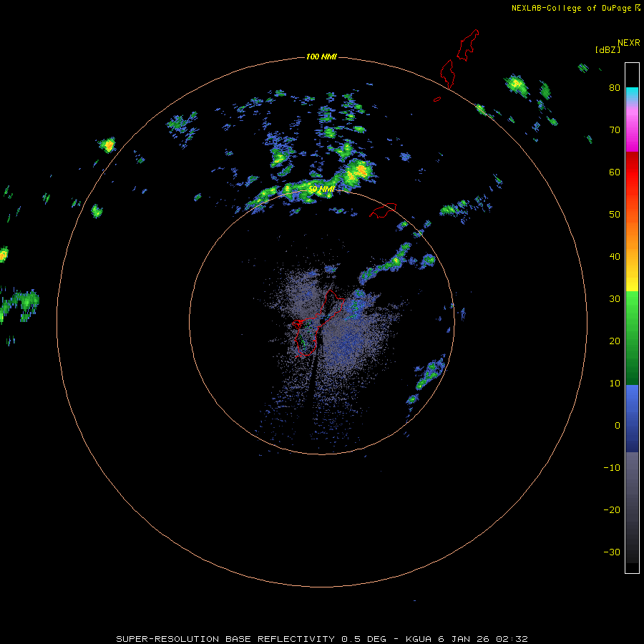This screenshot has height=644, width=644.
Task: Click the NEXLAB-College of DuPage credit text
Action: [571, 8]
